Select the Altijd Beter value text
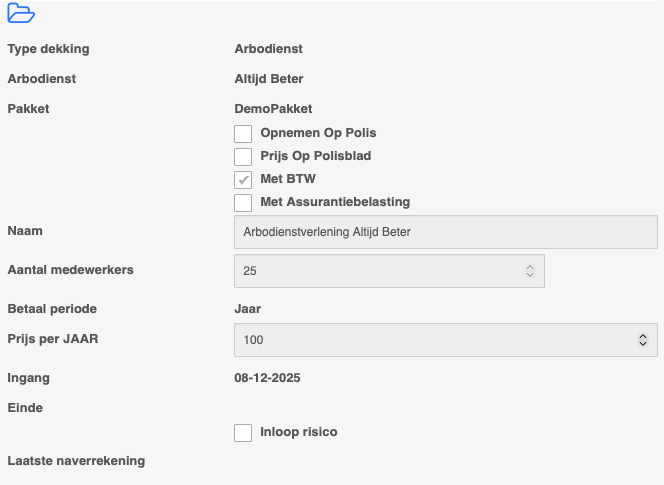The width and height of the screenshot is (664, 485). pyautogui.click(x=269, y=79)
